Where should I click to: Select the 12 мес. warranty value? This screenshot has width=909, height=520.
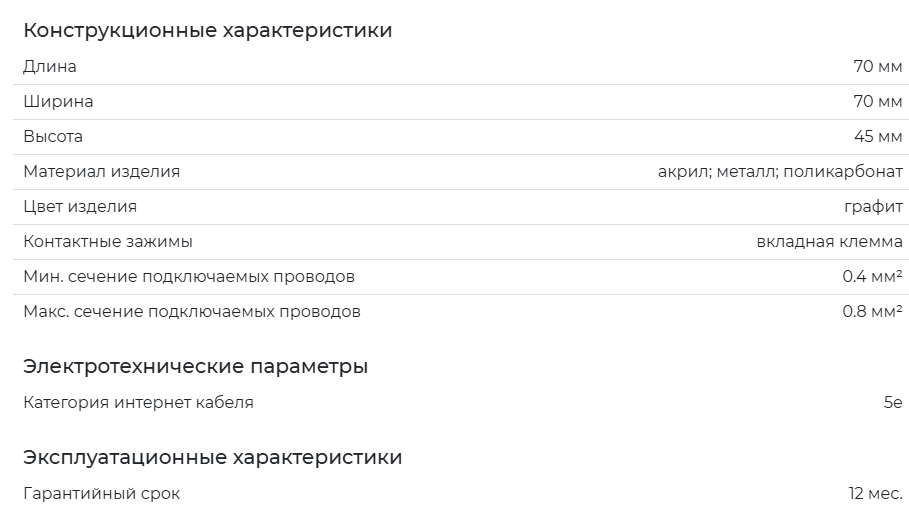tap(876, 494)
